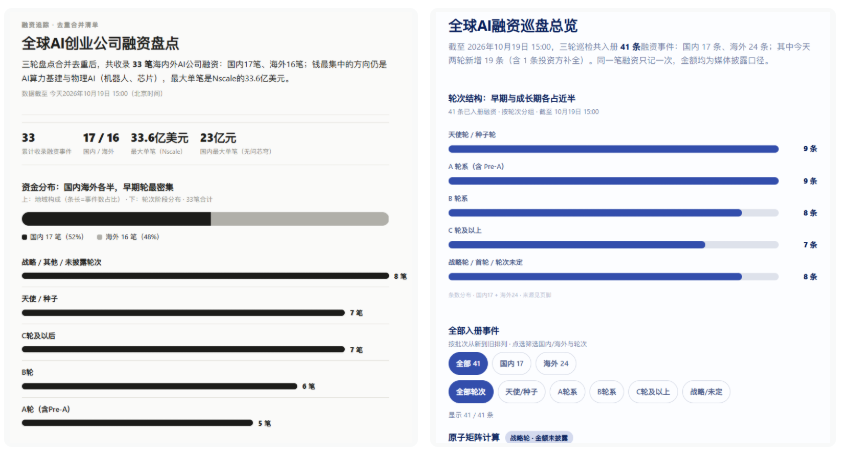Click the 最大单笔（Nscale）caption
This screenshot has width=842, height=460.
click(156, 151)
